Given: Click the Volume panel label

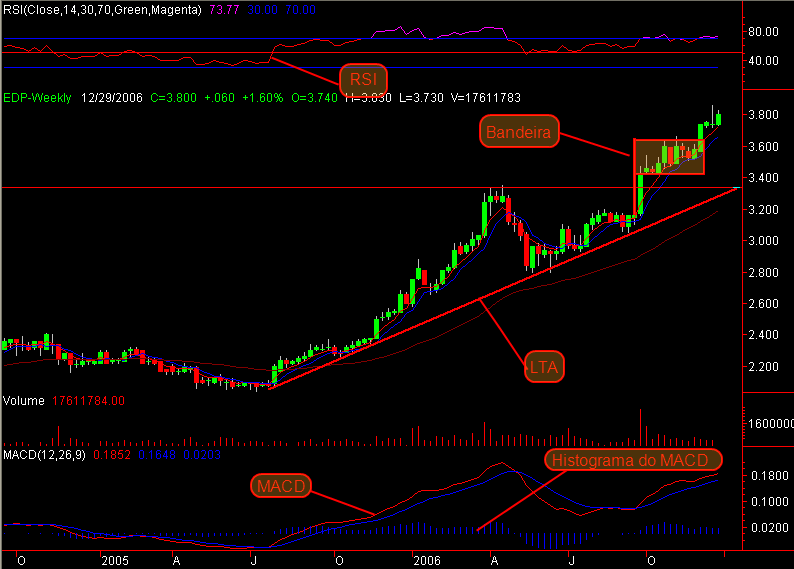Looking at the screenshot, I should 24,401.
